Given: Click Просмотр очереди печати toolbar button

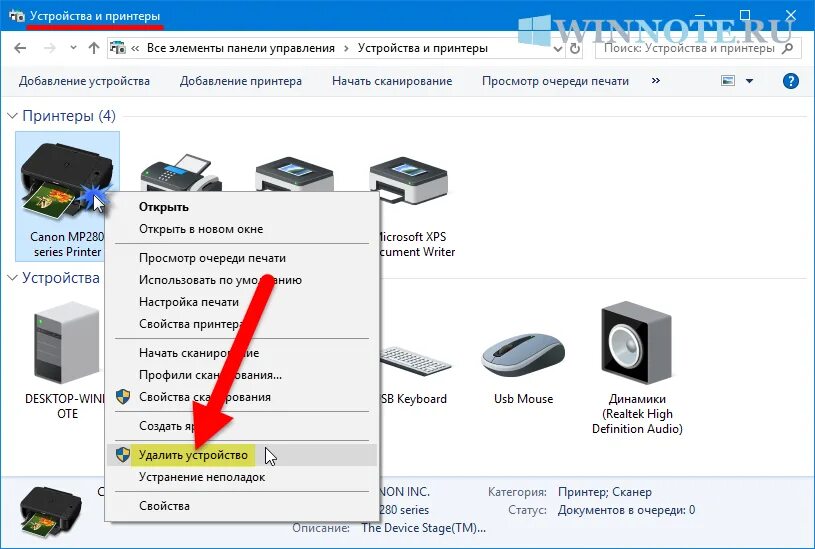Looking at the screenshot, I should click(555, 81).
